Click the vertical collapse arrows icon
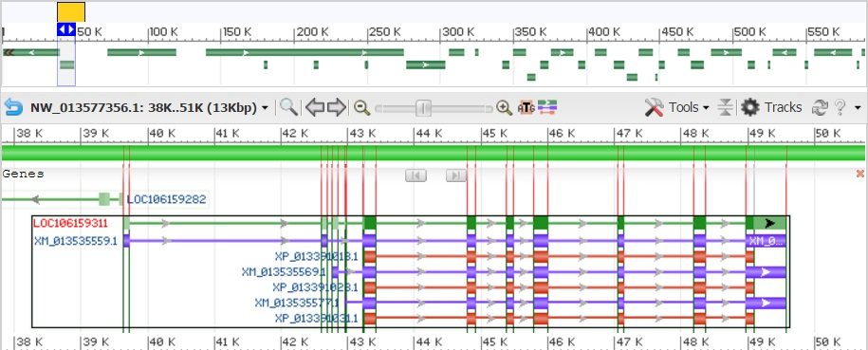This screenshot has height=350, width=868. click(x=725, y=107)
